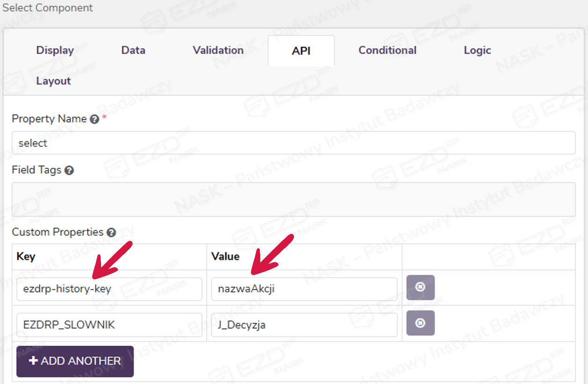Select the API tab
Viewport: 588px width, 384px height.
pos(301,51)
